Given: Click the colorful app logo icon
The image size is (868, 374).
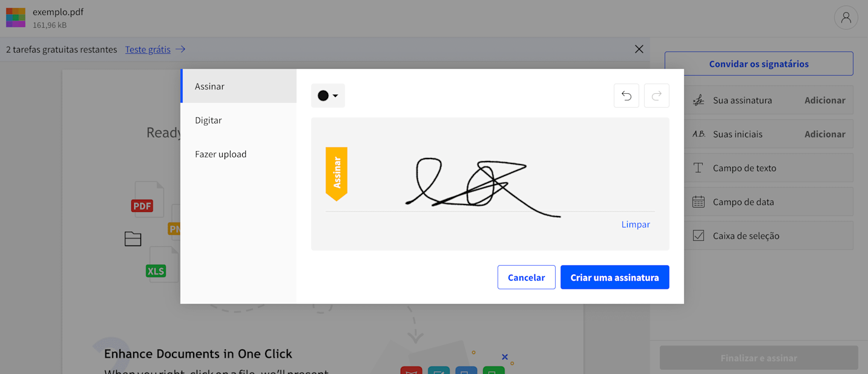Looking at the screenshot, I should pyautogui.click(x=16, y=18).
